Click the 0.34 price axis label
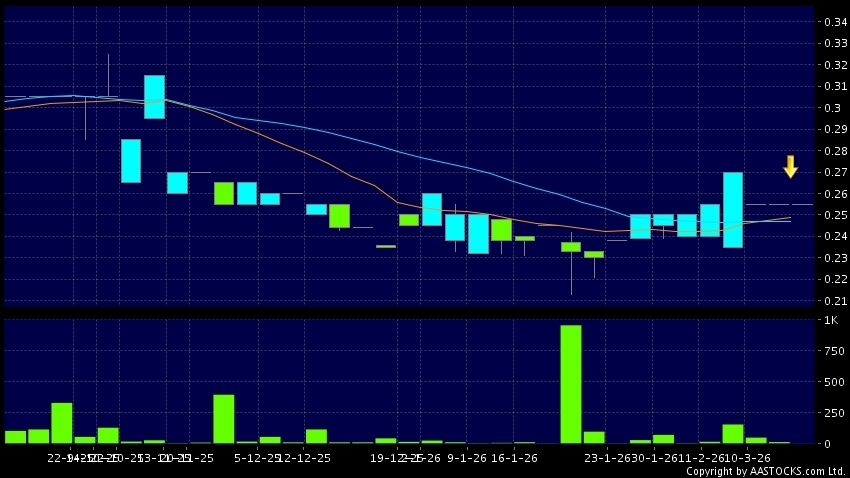This screenshot has width=850, height=478. [x=832, y=22]
